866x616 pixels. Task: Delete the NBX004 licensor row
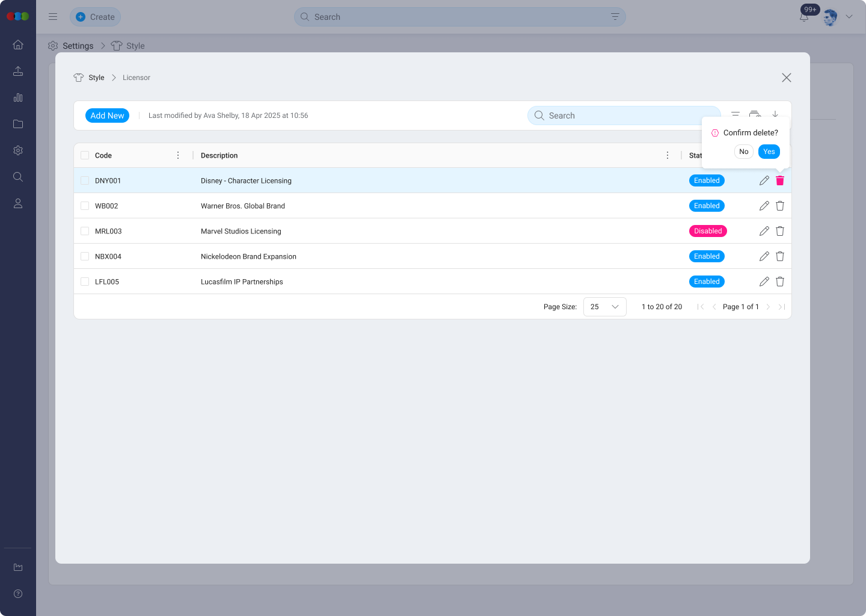(780, 256)
